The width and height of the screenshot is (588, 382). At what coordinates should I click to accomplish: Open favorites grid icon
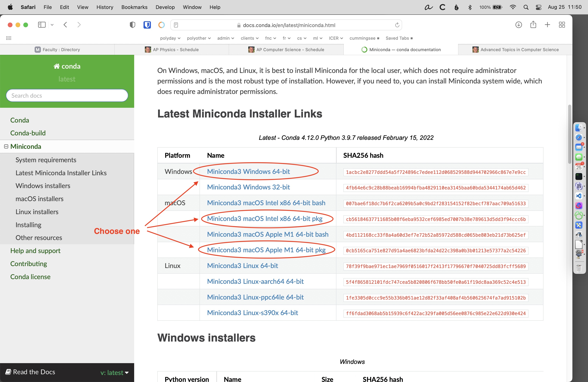tap(9, 38)
